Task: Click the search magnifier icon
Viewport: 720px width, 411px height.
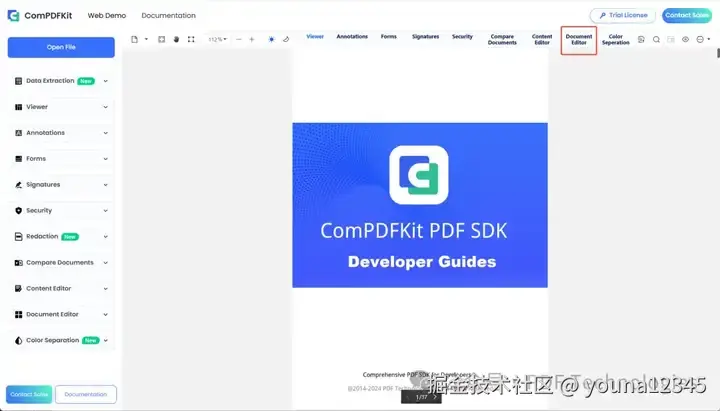Action: pos(656,39)
